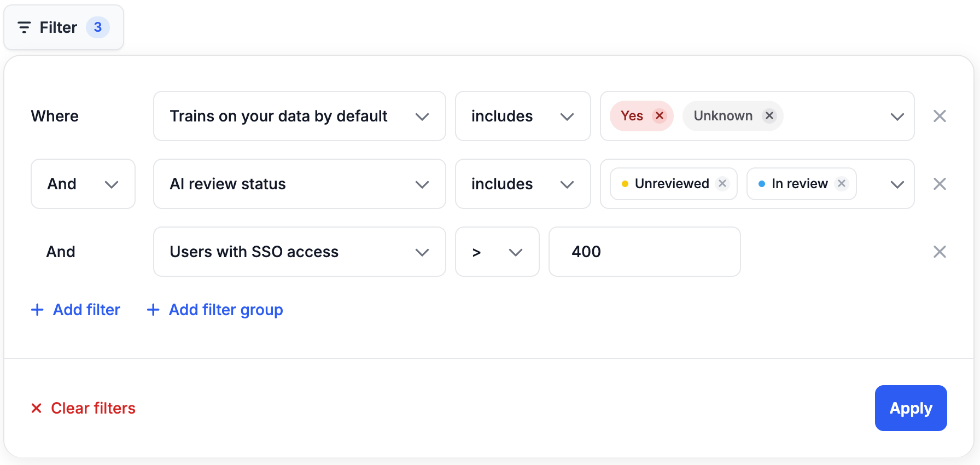Open the Trains on your data field dropdown
The image size is (980, 465).
pos(299,116)
